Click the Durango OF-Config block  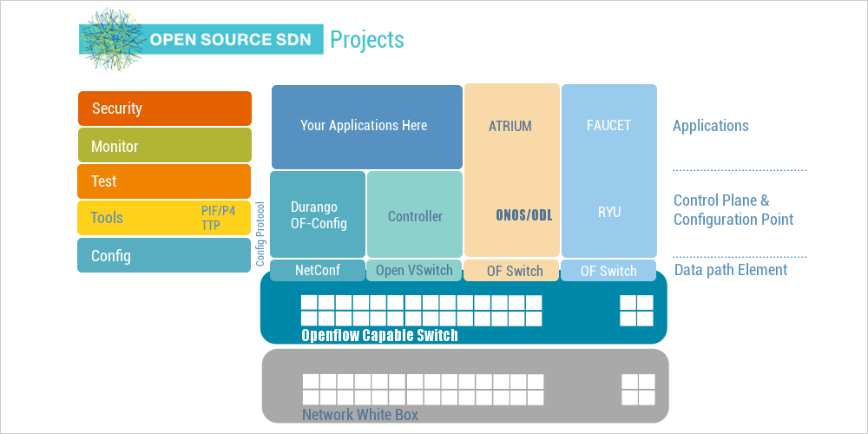pos(318,215)
